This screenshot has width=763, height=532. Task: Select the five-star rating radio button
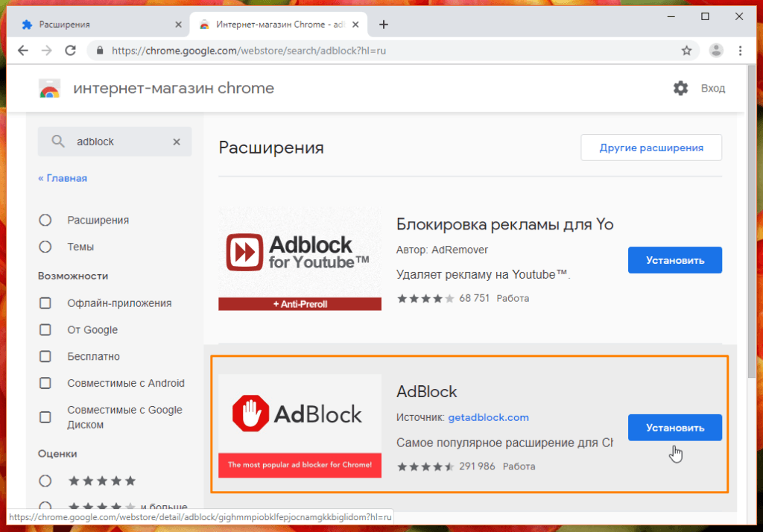pyautogui.click(x=45, y=481)
